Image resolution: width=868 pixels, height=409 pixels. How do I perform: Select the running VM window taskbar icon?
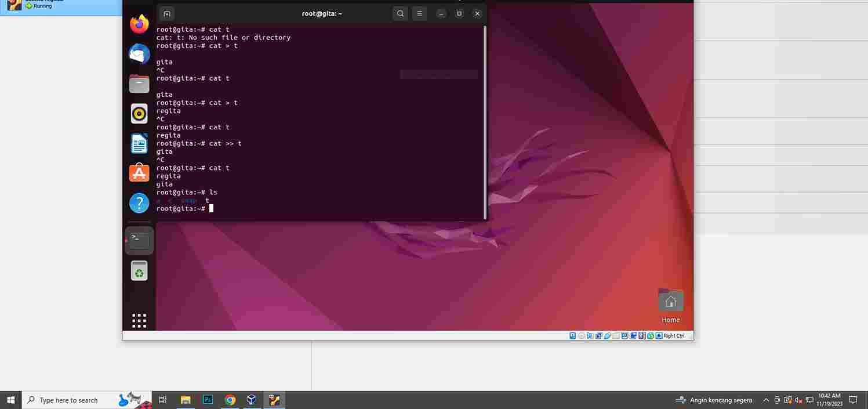(x=274, y=400)
